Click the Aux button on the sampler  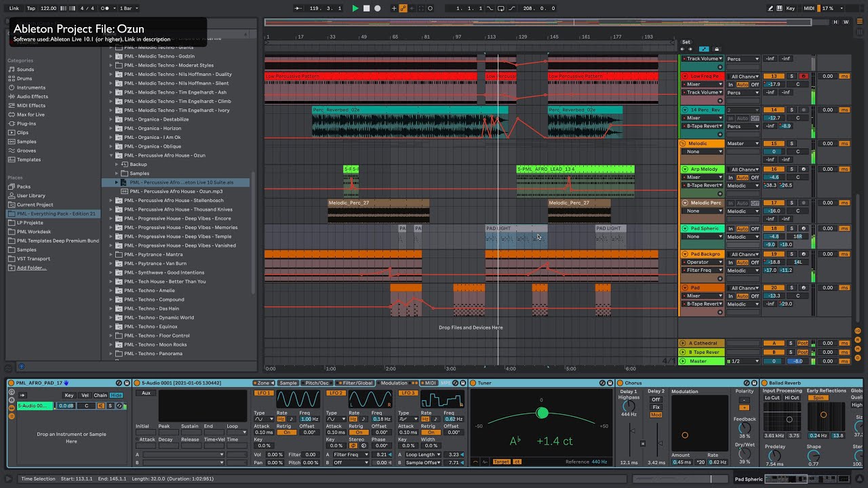(x=146, y=393)
